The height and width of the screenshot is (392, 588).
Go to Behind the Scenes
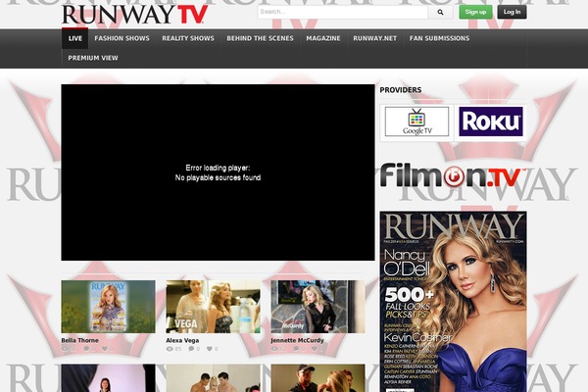click(x=260, y=38)
